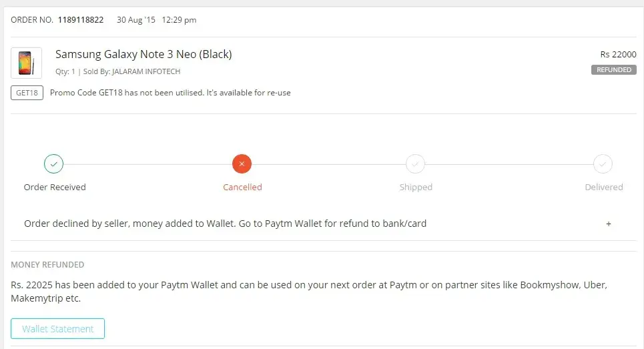Screen dimensions: 644x349
Task: Open Samsung Galaxy Note 3 Neo product title
Action: point(143,54)
